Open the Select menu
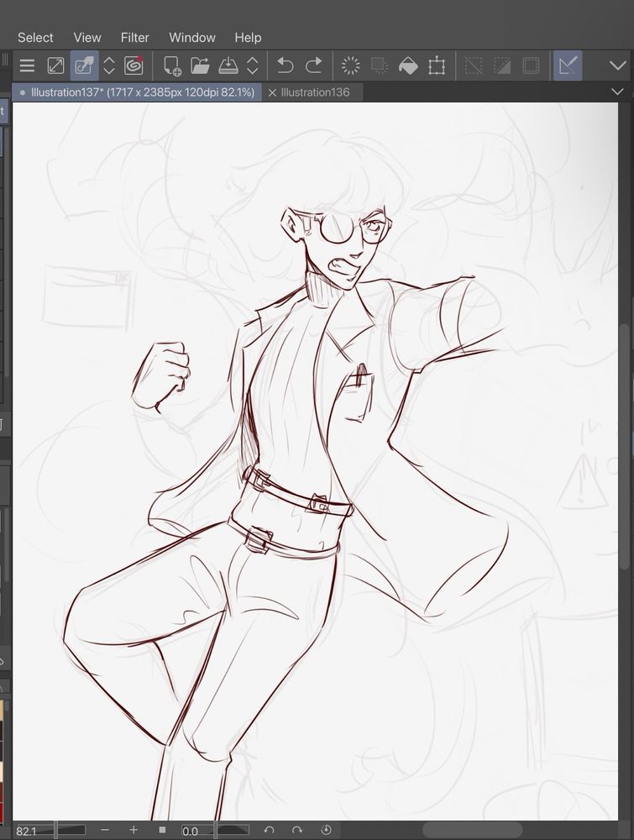The height and width of the screenshot is (840, 634). (x=35, y=38)
